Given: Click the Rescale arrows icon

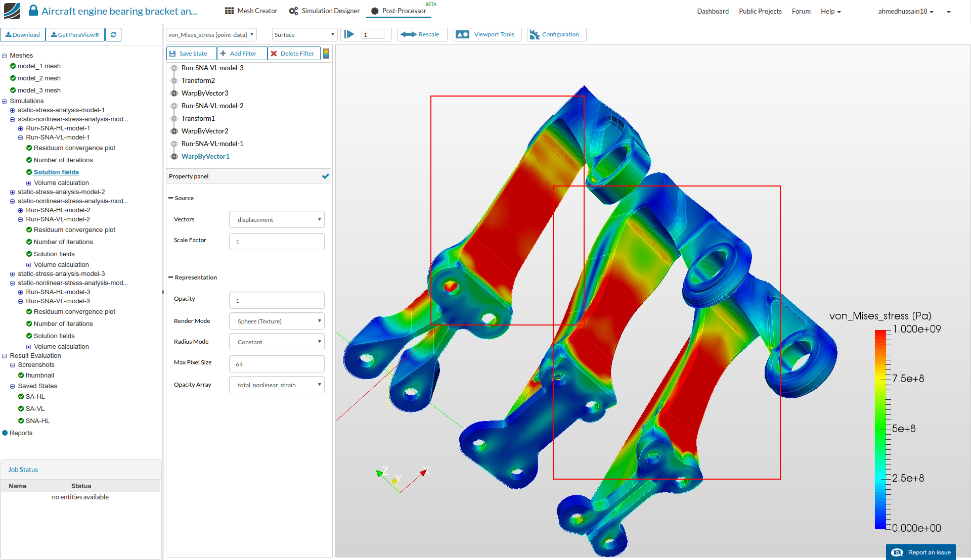Looking at the screenshot, I should pos(408,34).
